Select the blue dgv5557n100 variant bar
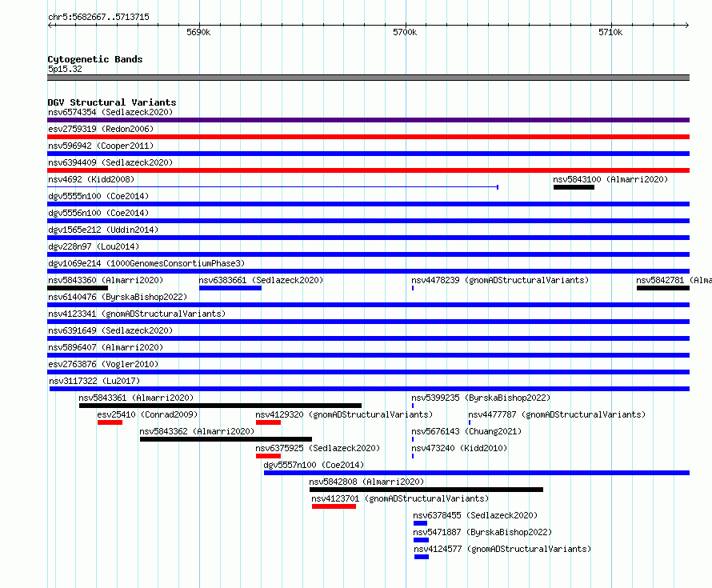The width and height of the screenshot is (712, 588). [x=477, y=473]
